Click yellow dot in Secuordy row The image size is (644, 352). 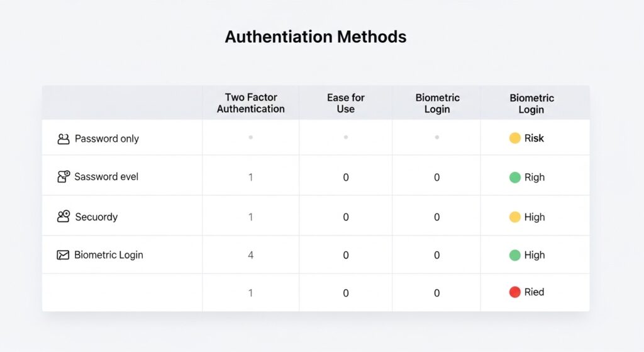pos(514,217)
